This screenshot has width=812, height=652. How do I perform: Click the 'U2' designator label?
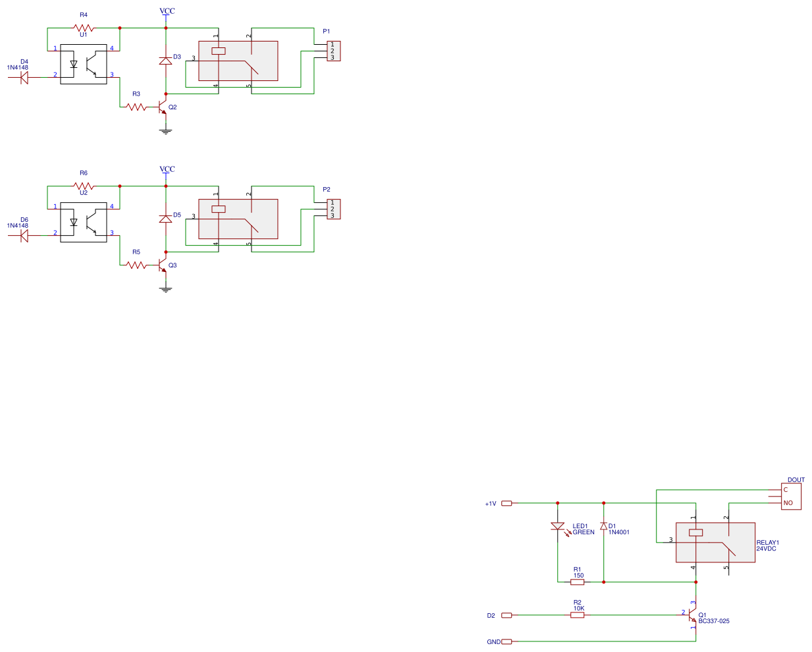[84, 193]
